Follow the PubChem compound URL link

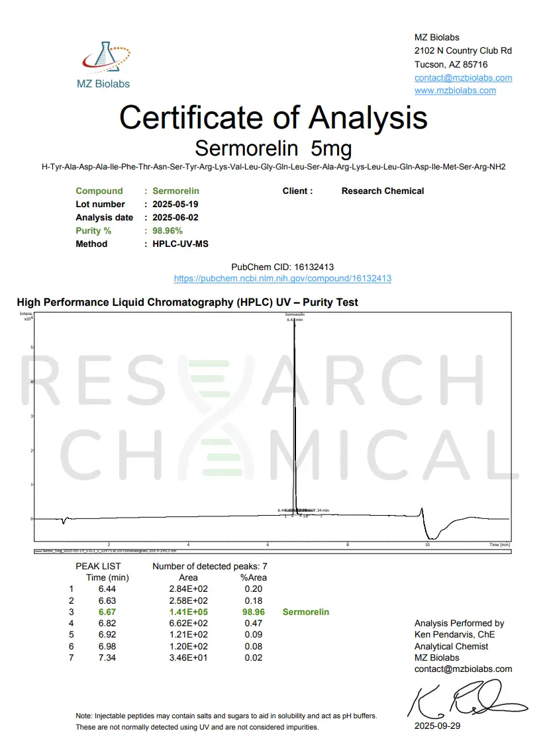click(282, 279)
